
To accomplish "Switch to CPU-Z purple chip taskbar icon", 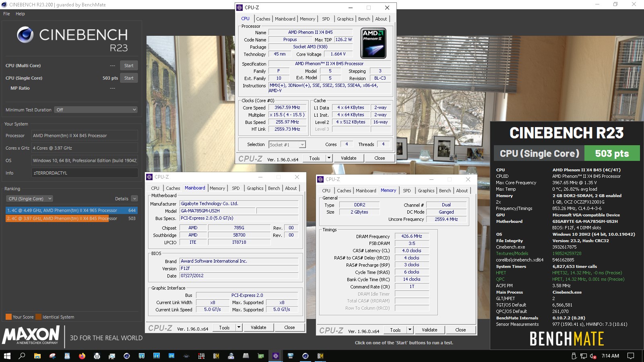I will pyautogui.click(x=275, y=356).
